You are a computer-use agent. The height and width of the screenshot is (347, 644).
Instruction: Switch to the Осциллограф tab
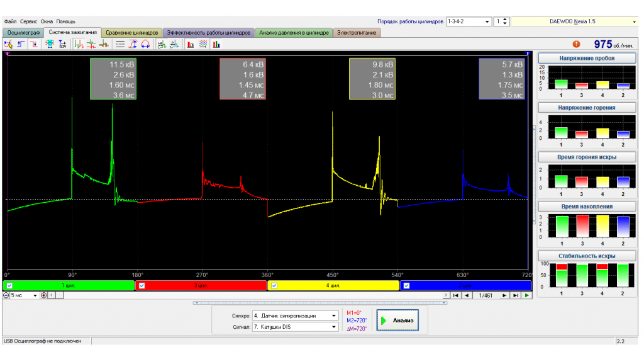click(x=23, y=33)
